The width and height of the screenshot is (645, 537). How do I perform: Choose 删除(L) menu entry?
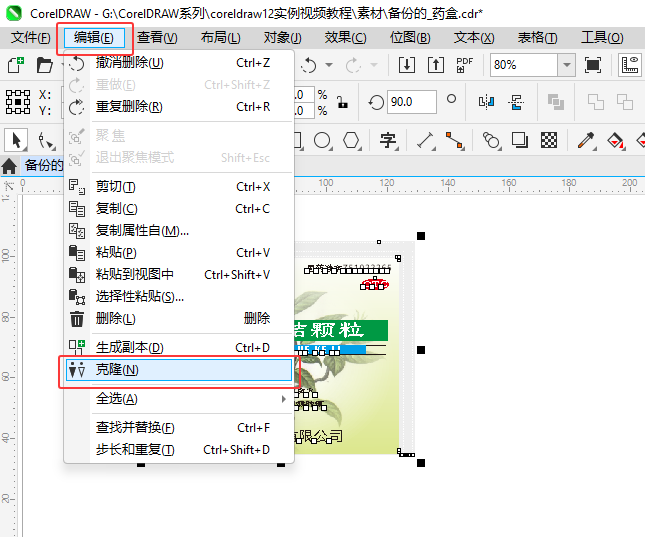pyautogui.click(x=179, y=318)
